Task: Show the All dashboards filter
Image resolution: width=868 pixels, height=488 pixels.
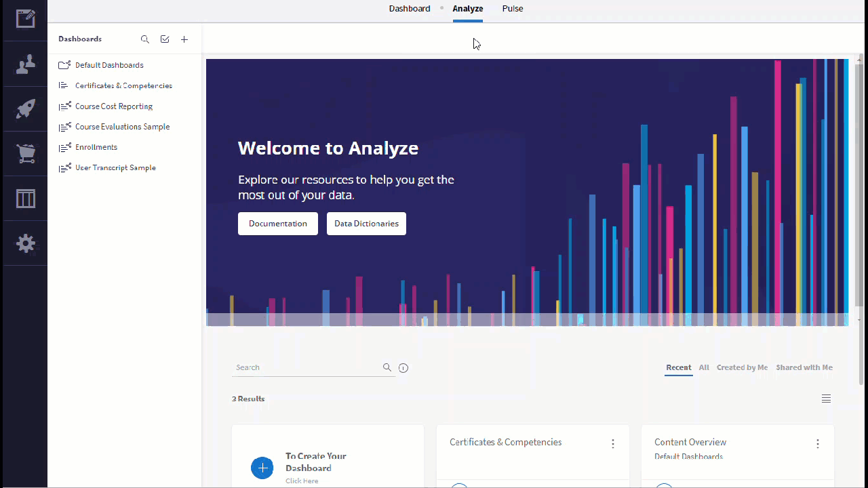Action: pos(704,367)
